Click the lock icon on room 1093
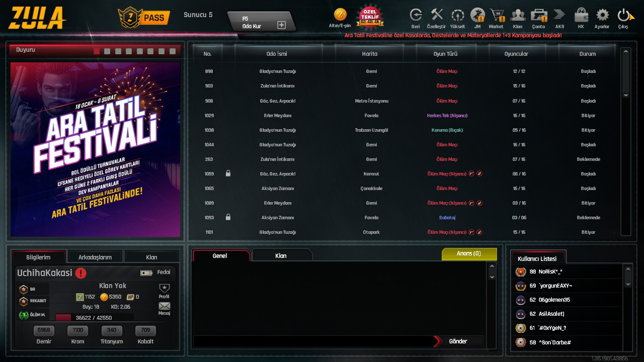 pos(228,217)
